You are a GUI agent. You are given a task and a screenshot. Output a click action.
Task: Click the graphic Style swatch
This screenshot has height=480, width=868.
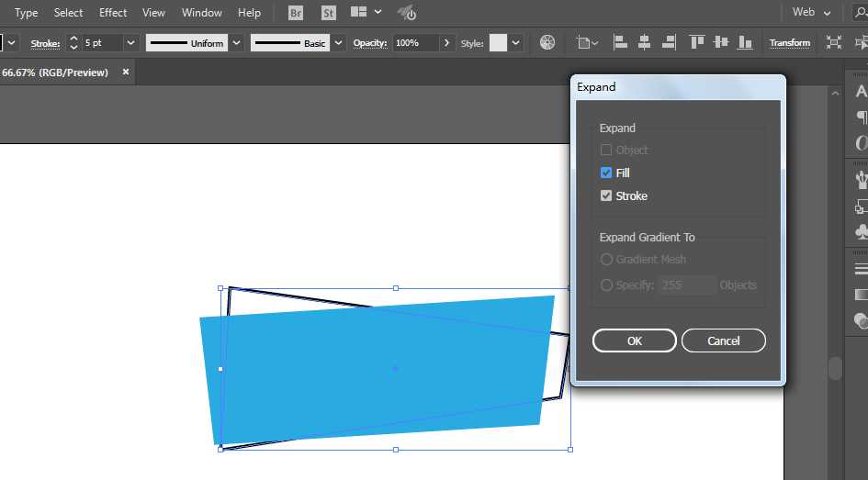[x=498, y=43]
